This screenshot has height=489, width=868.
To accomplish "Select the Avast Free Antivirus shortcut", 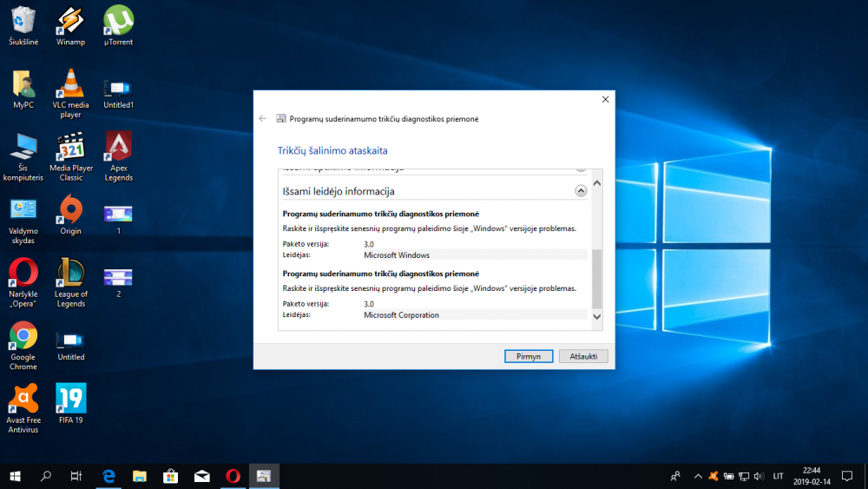I will coord(23,409).
